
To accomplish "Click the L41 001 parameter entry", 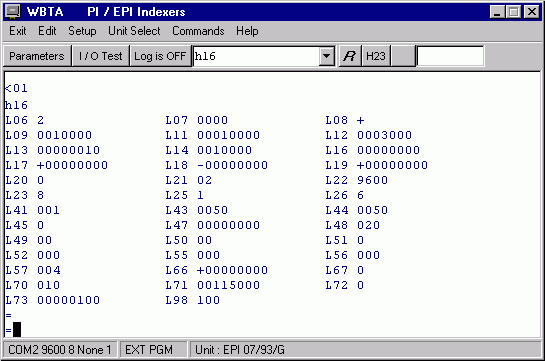I will [32, 210].
